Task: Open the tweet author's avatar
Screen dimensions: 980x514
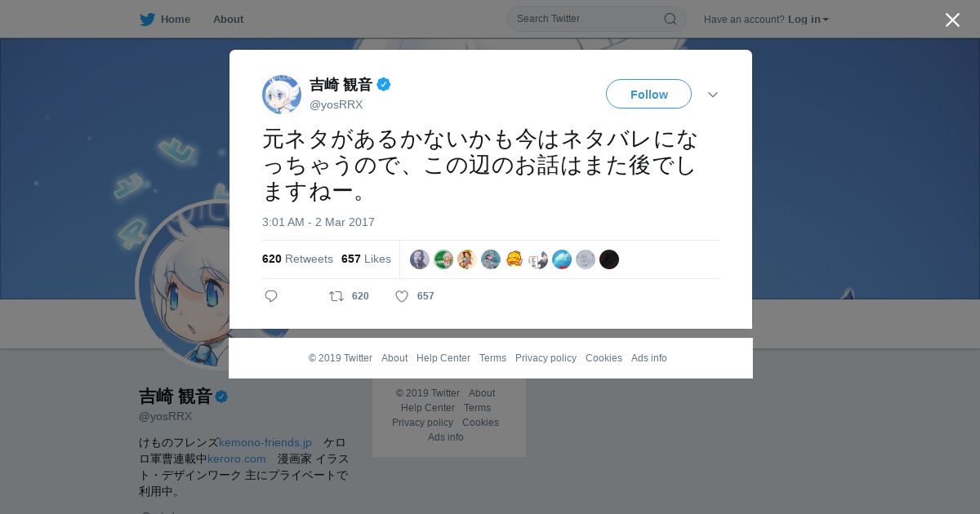Action: pos(282,95)
